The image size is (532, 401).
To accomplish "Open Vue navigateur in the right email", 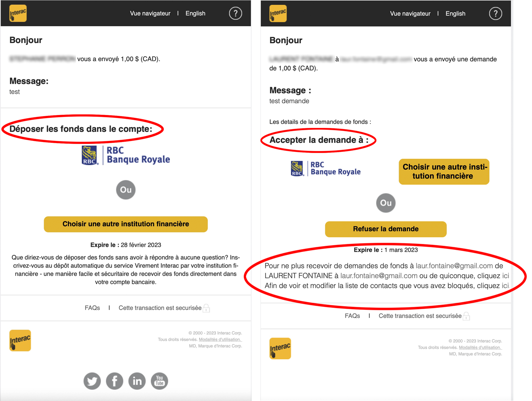I will (410, 13).
